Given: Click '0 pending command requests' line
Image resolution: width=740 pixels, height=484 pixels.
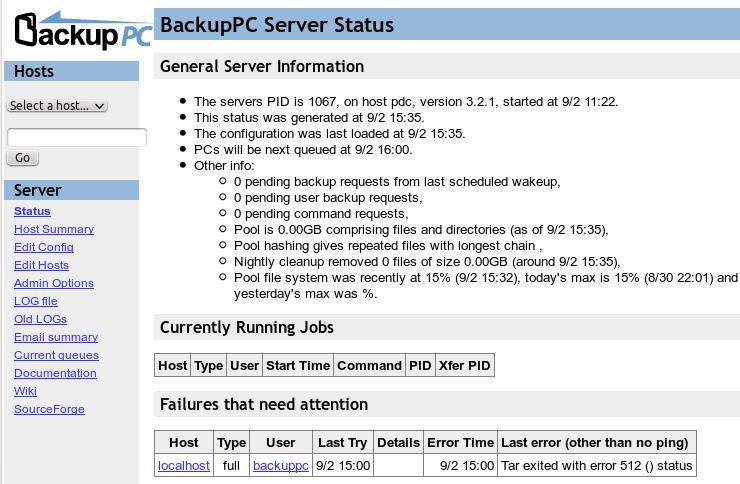Looking at the screenshot, I should (321, 214).
